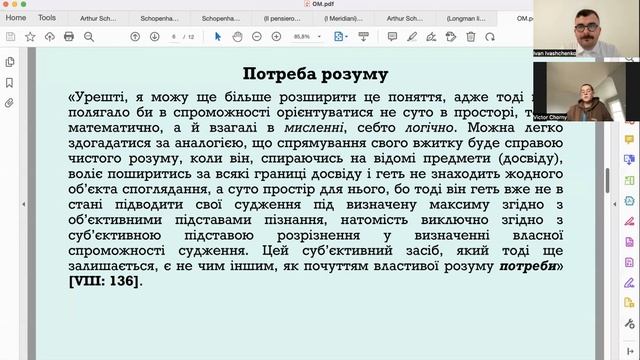Open the yellow Protect document tool
This screenshot has height=360, width=640.
[x=629, y=303]
